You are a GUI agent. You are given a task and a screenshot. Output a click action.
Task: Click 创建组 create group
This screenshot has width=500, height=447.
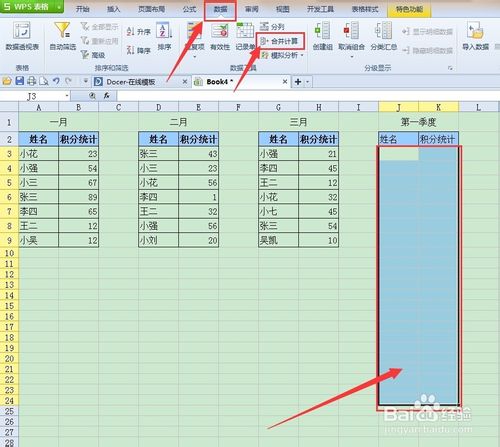point(322,36)
